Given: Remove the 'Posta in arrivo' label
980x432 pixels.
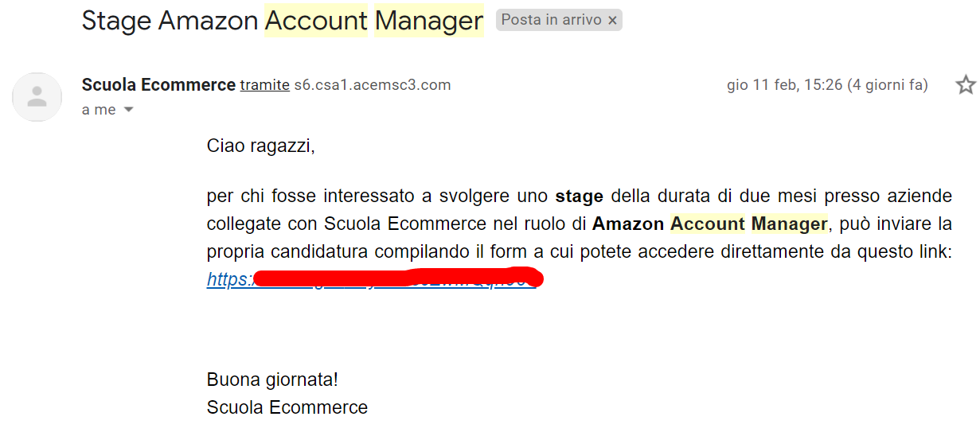Looking at the screenshot, I should click(x=612, y=21).
